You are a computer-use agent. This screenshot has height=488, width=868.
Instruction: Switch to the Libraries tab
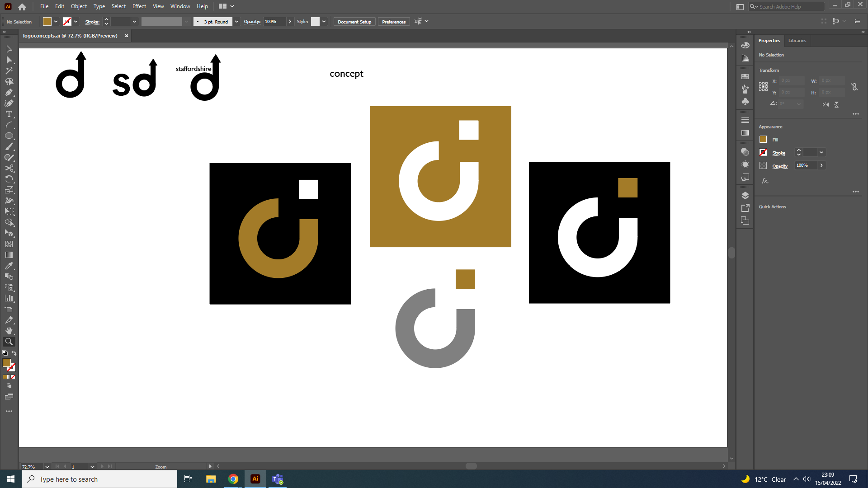[797, 41]
